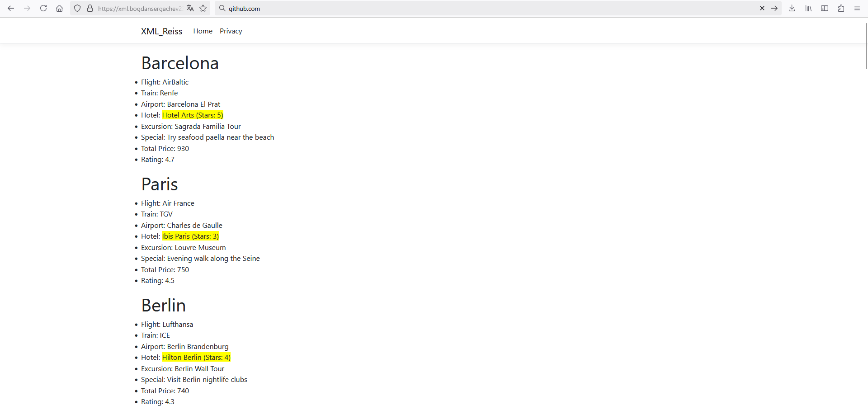Image resolution: width=868 pixels, height=410 pixels.
Task: Toggle the browser sidebar
Action: (825, 9)
